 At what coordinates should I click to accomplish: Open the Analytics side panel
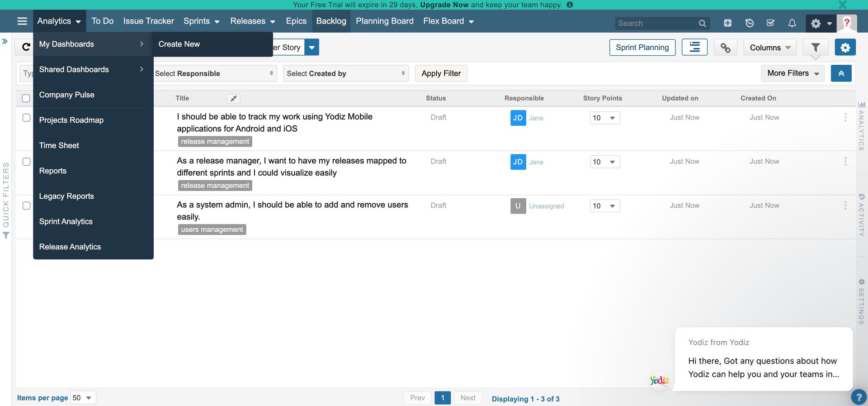click(861, 126)
